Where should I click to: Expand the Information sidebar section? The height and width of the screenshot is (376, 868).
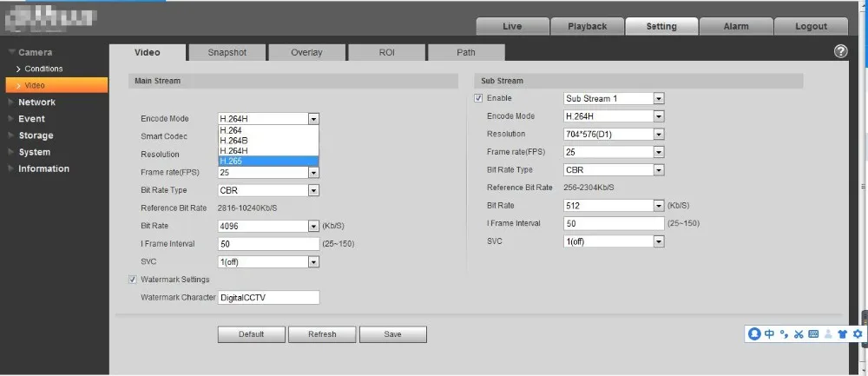click(x=43, y=168)
